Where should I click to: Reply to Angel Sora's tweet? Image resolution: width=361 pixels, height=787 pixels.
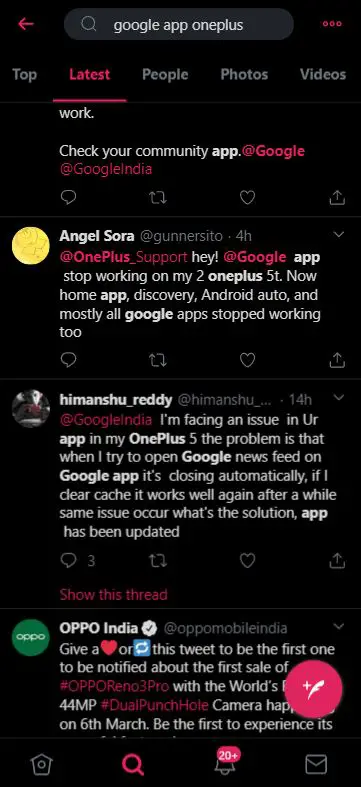point(68,359)
